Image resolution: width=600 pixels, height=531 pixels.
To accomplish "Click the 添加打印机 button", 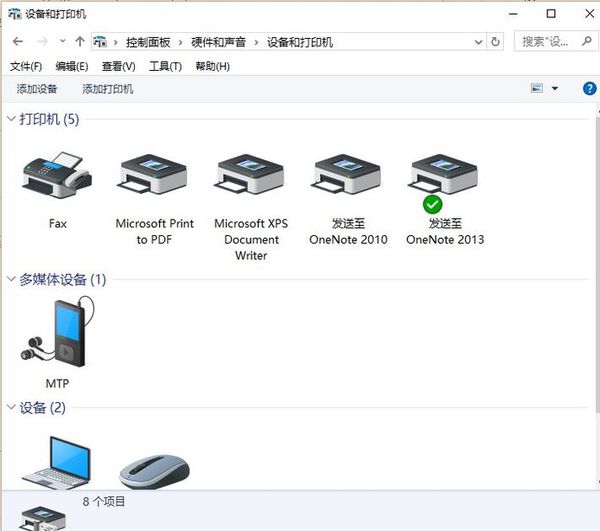I will (x=107, y=89).
